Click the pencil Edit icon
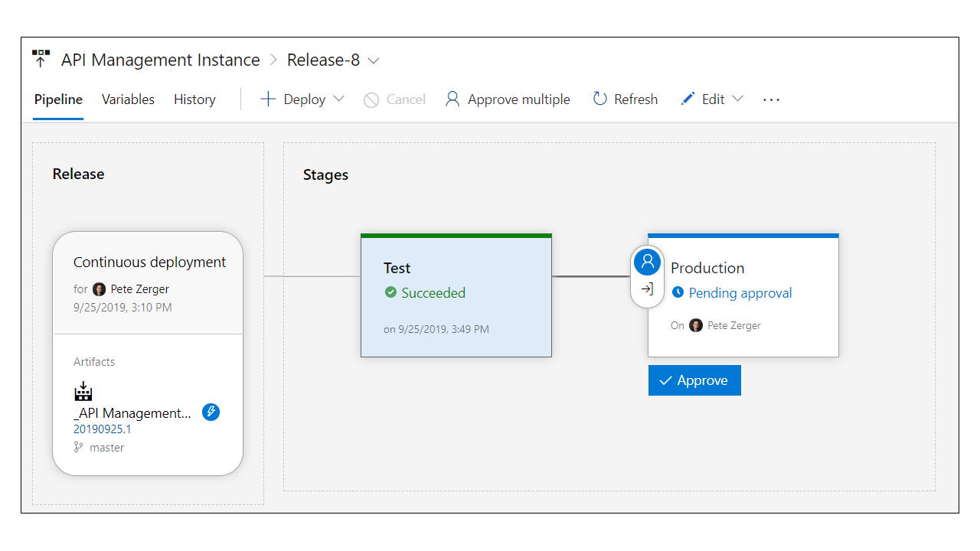Screen dimensions: 980x551 688,99
